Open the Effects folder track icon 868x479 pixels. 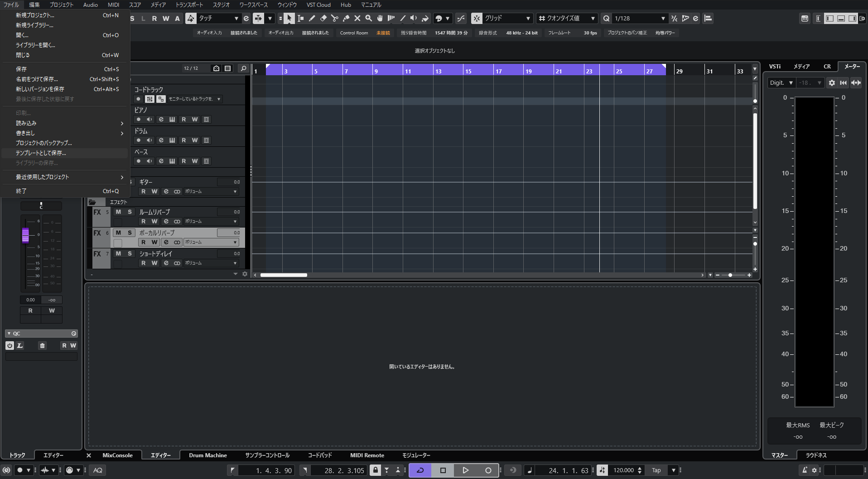[x=92, y=202]
